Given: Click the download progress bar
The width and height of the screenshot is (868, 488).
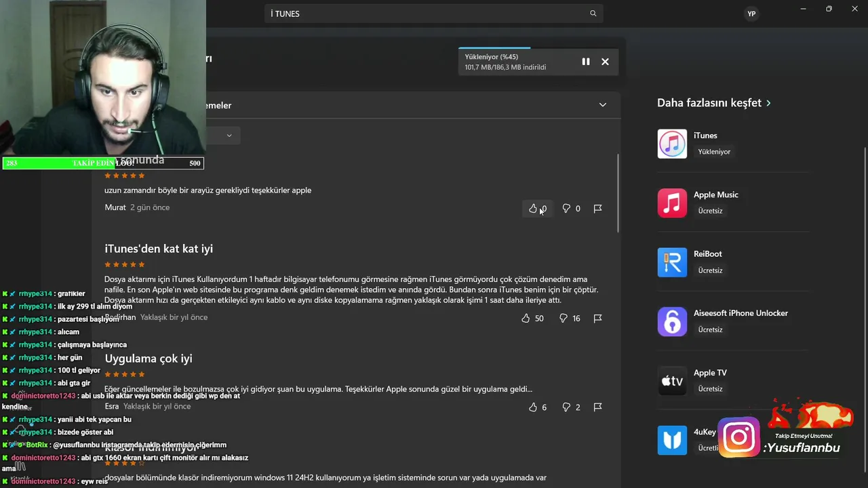Looking at the screenshot, I should (538, 48).
